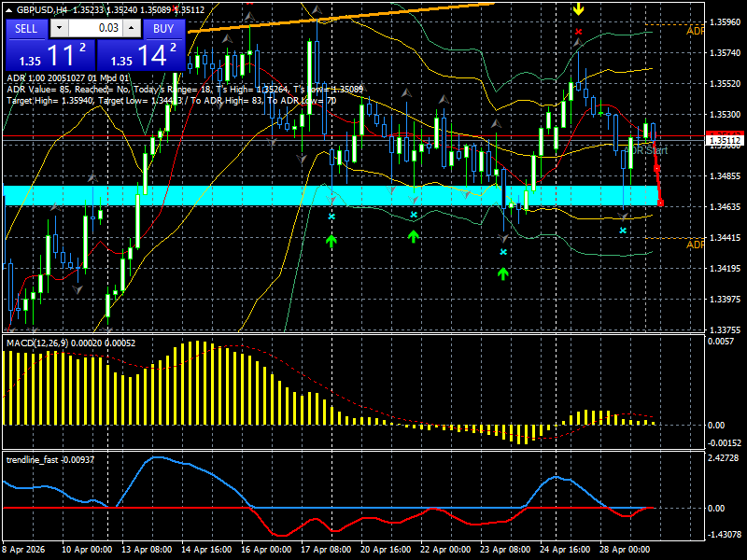Click price scale value 1.35960

coord(726,21)
